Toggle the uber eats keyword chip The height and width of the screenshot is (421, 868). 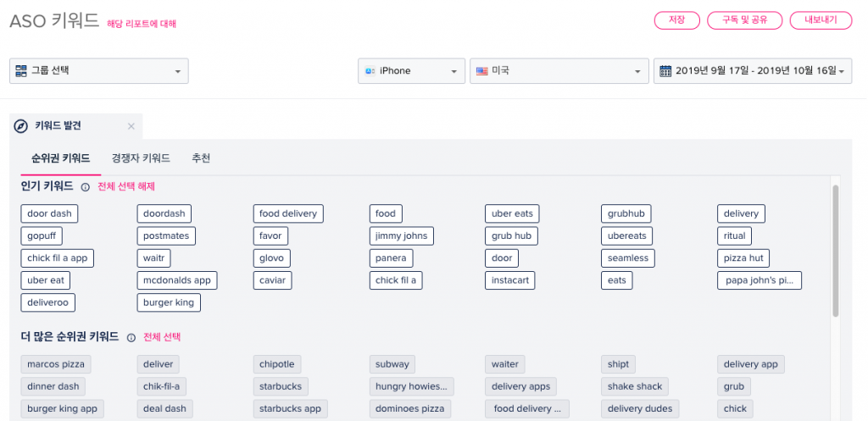click(512, 213)
